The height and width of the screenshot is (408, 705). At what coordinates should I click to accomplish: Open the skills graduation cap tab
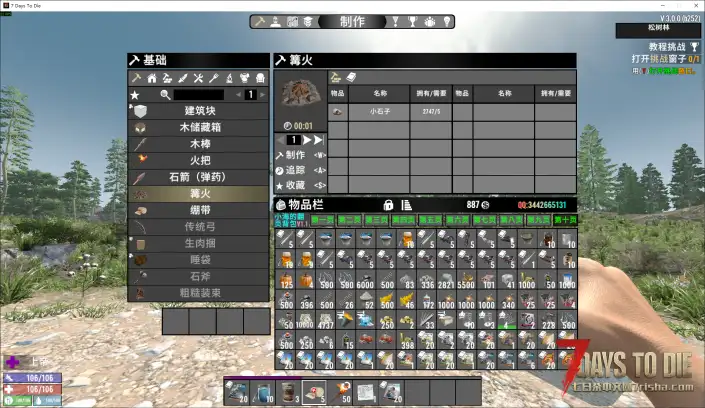(308, 22)
